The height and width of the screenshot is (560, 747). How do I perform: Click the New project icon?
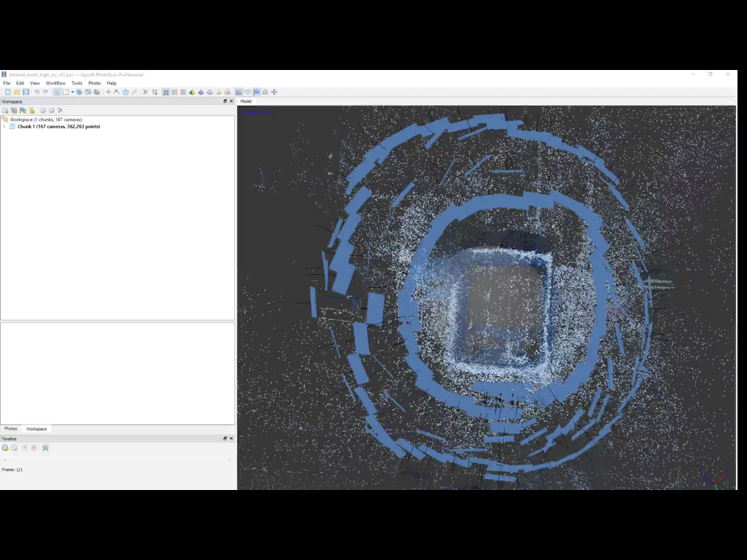click(7, 92)
